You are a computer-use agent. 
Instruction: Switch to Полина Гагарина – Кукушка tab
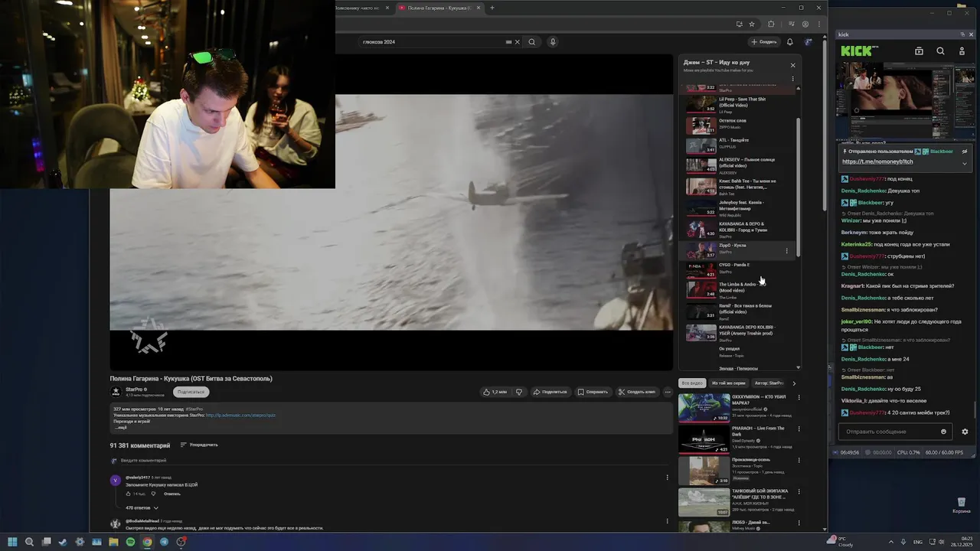(x=439, y=8)
